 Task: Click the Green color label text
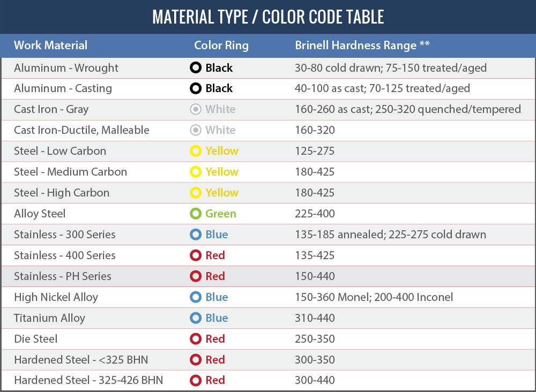(221, 214)
